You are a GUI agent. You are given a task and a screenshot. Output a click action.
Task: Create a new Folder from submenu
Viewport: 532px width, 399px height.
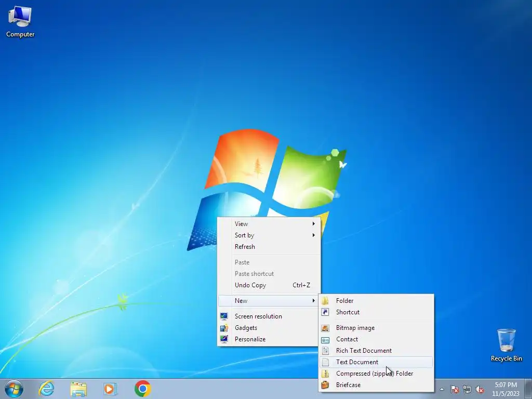376,301
